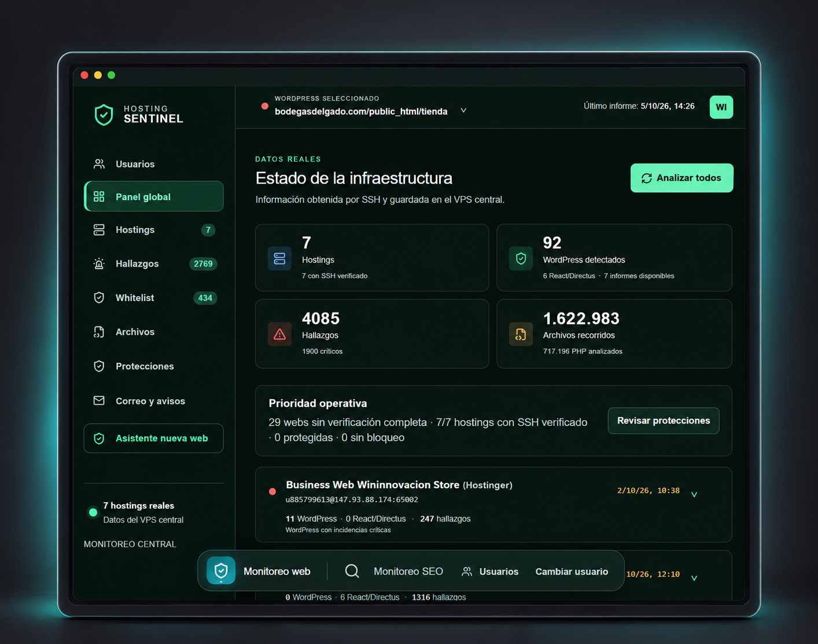Viewport: 818px width, 644px height.
Task: Click the Asistente nueva web shield icon
Action: (99, 439)
